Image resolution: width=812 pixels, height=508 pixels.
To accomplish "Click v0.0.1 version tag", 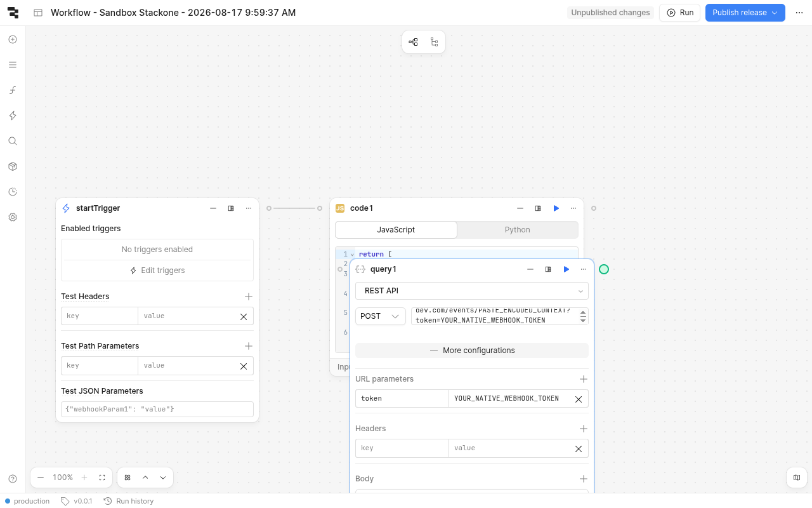I will pyautogui.click(x=77, y=501).
